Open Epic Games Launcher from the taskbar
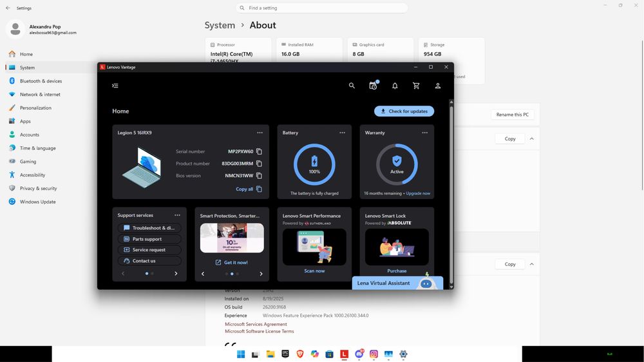The width and height of the screenshot is (644, 362). click(x=285, y=354)
